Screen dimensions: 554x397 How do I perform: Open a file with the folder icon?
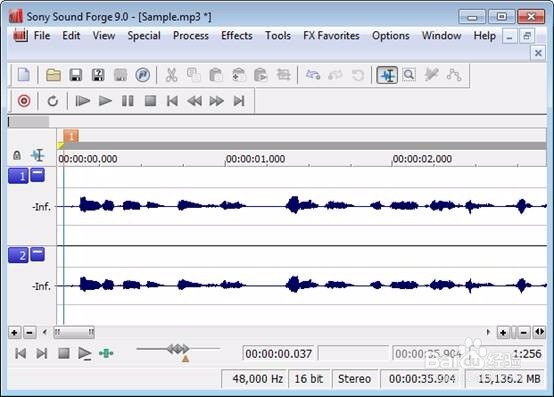[53, 75]
